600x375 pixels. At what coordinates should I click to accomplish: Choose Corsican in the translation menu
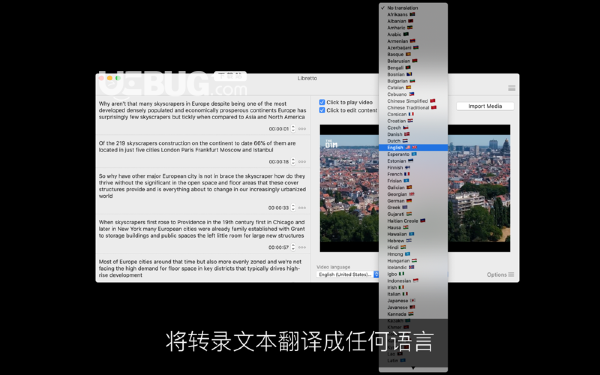[413, 114]
